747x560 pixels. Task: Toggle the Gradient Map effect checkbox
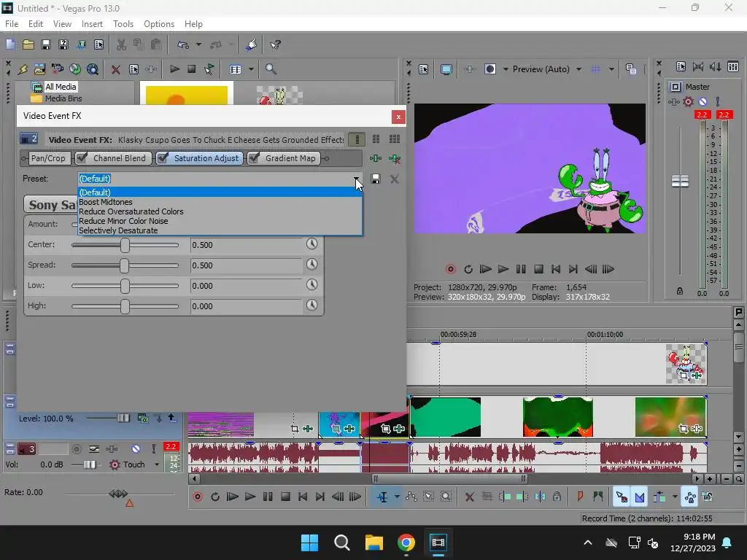(254, 158)
